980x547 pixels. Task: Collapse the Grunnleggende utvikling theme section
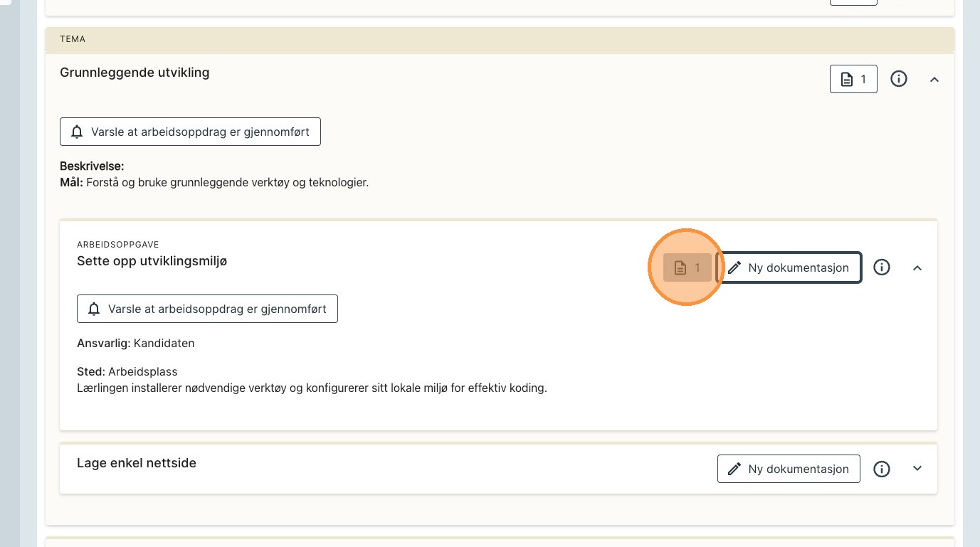pyautogui.click(x=934, y=80)
